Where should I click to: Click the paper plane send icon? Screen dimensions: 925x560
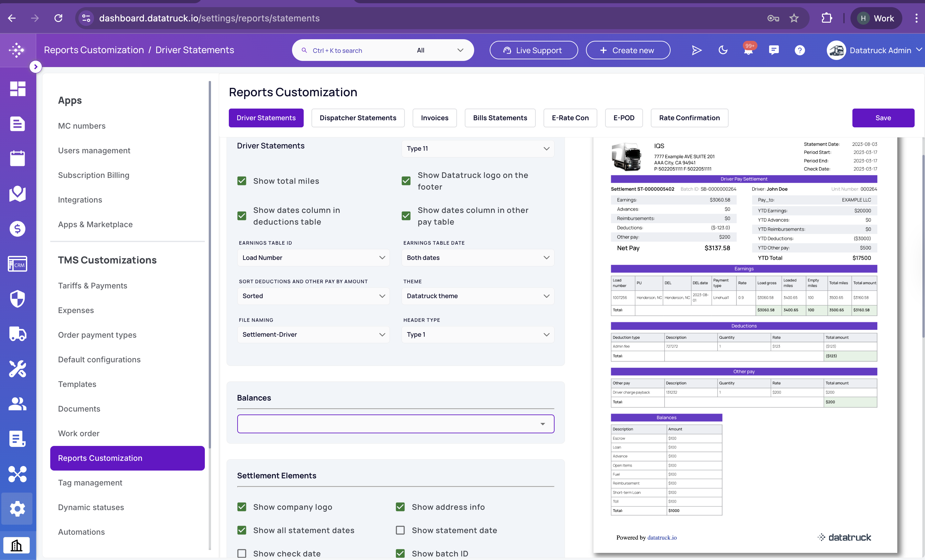pos(697,50)
